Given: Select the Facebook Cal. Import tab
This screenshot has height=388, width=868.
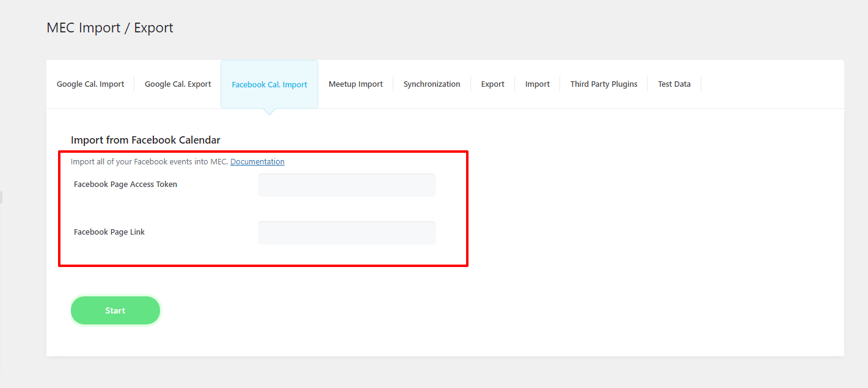Looking at the screenshot, I should (x=269, y=84).
